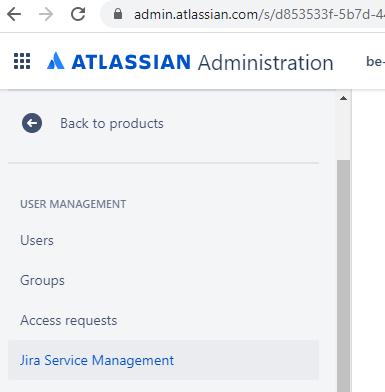Click the admin.atlassian.com address bar
Viewport: 385px width, 392px height.
[x=243, y=14]
